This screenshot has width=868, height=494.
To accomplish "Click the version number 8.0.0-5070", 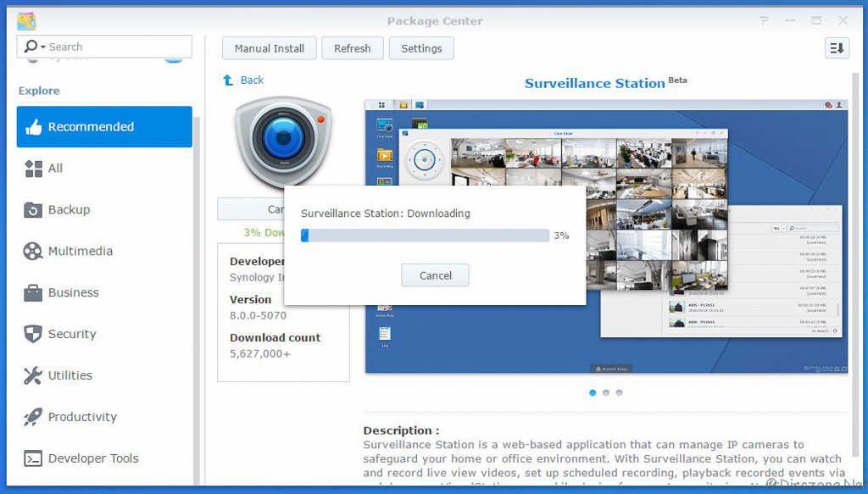I will 258,315.
